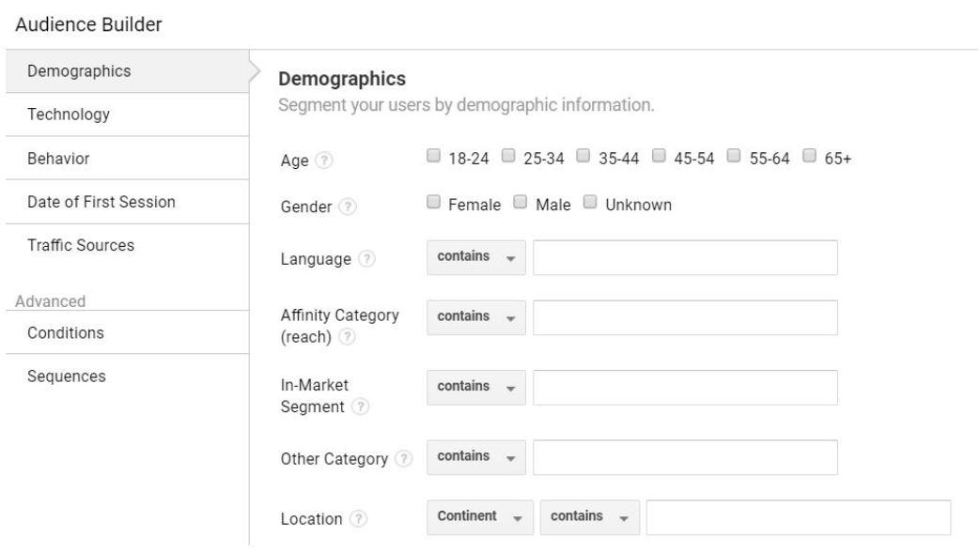
Task: Enable the 65+ age checkbox
Action: [x=809, y=156]
